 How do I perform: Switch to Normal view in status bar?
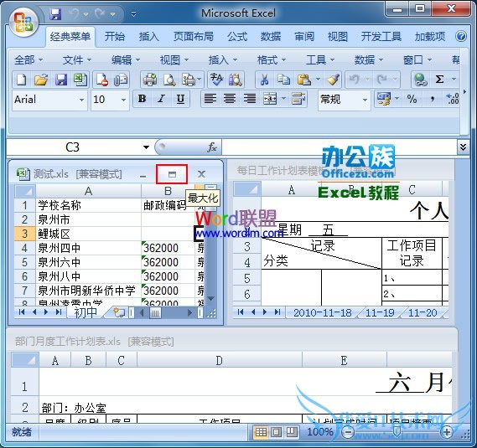pos(261,432)
